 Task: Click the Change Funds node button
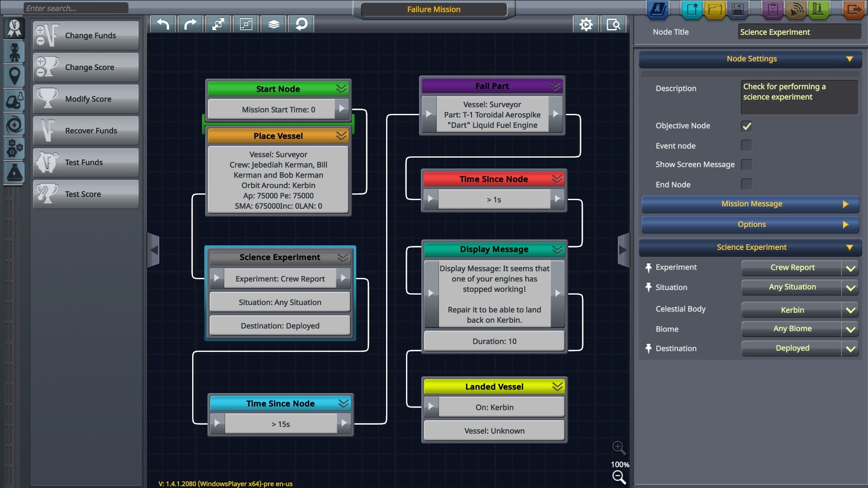(85, 36)
